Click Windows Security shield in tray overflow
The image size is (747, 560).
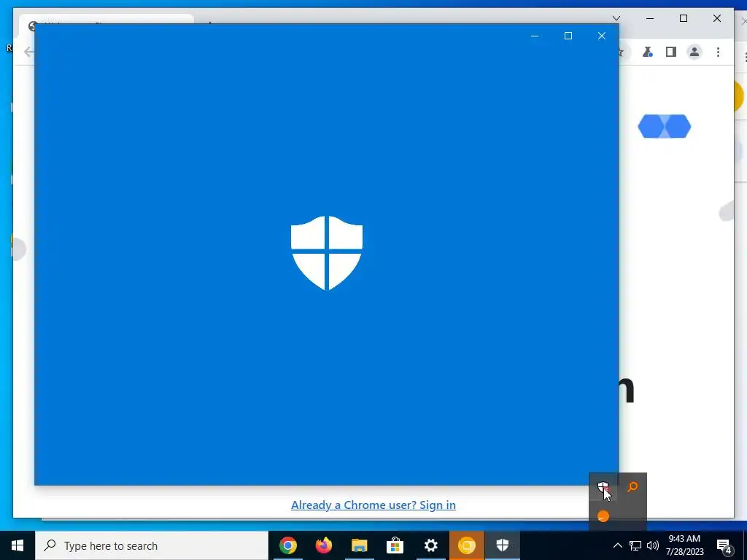(603, 487)
